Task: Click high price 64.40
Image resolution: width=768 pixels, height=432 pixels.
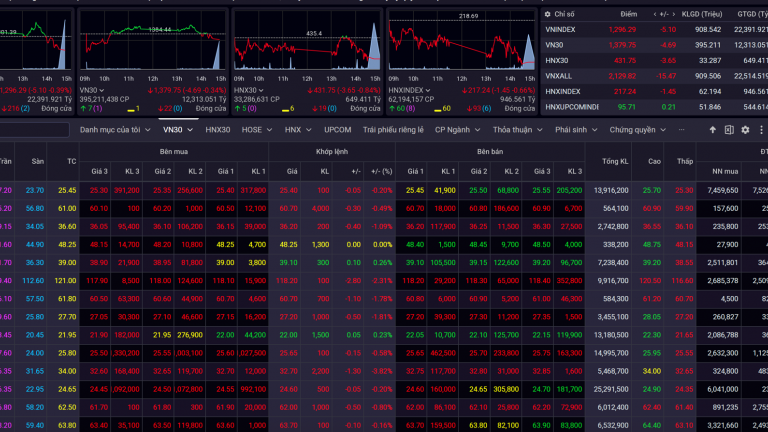Action: pyautogui.click(x=651, y=426)
